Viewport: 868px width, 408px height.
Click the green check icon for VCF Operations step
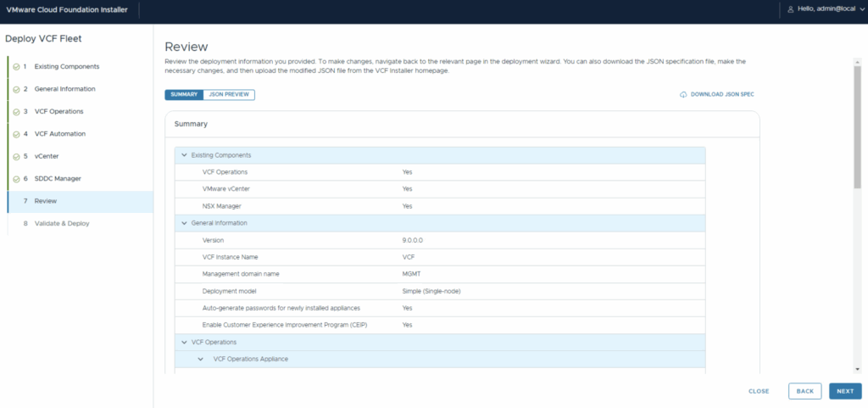[16, 112]
